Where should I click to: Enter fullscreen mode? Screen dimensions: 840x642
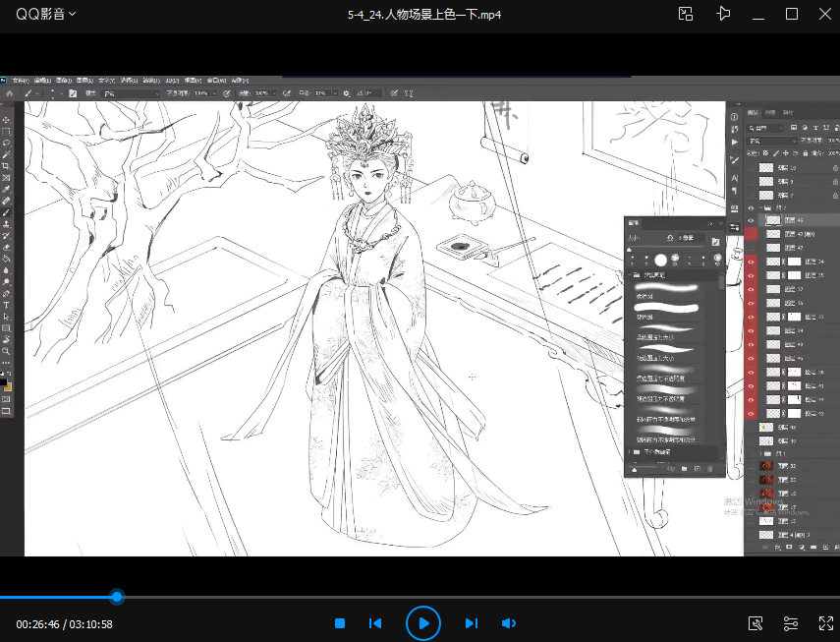825,623
